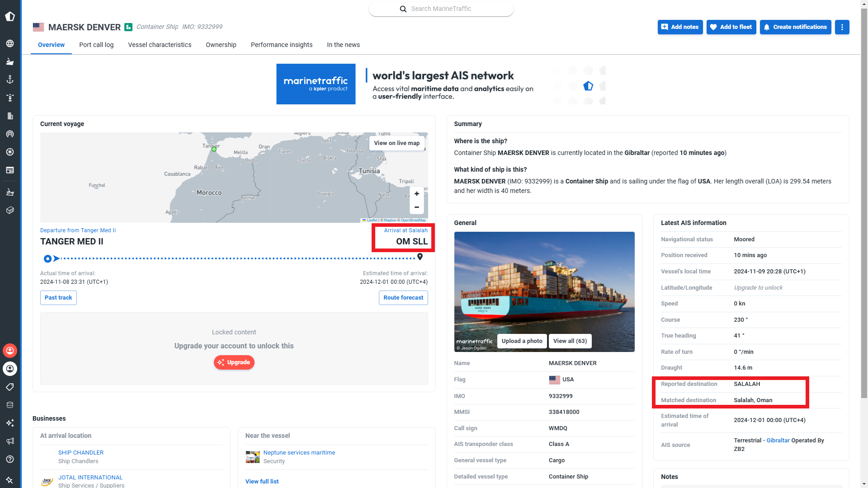Open the Departure from Tanger Med II link
The width and height of the screenshot is (868, 488).
tap(78, 230)
